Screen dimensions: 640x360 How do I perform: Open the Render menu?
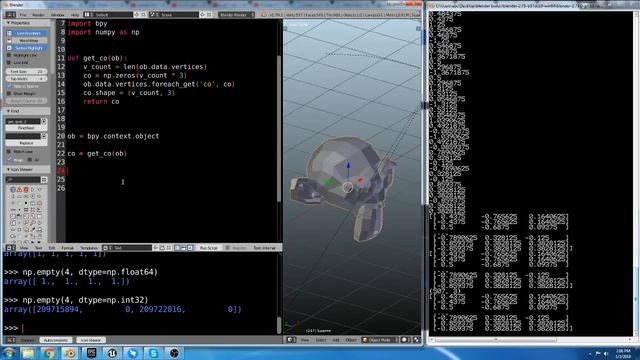[x=38, y=15]
